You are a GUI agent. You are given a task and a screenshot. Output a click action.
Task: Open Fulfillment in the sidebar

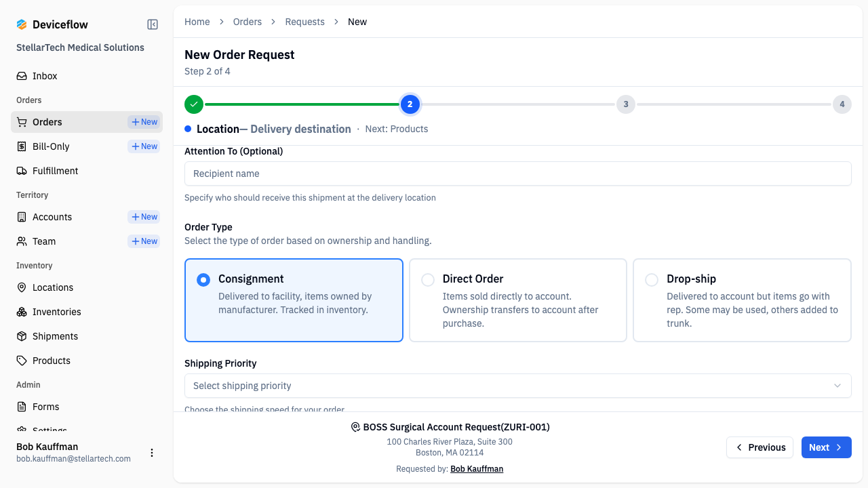point(87,171)
